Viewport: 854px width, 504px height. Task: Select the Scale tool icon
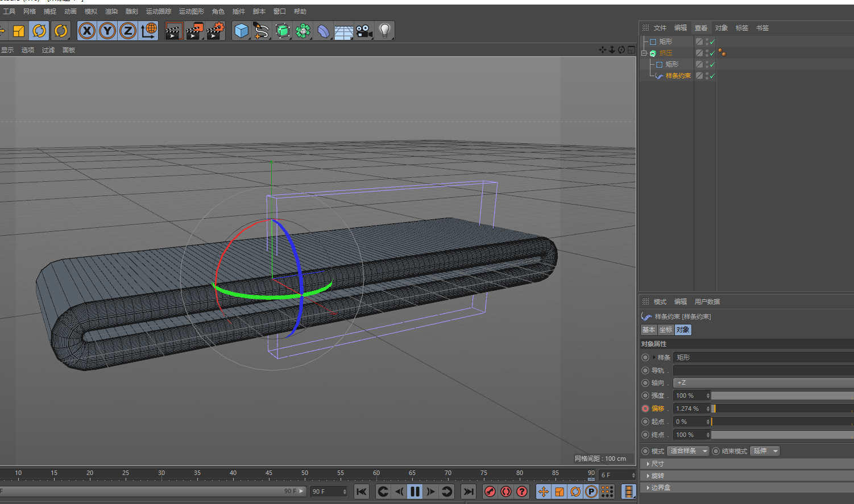coord(19,31)
